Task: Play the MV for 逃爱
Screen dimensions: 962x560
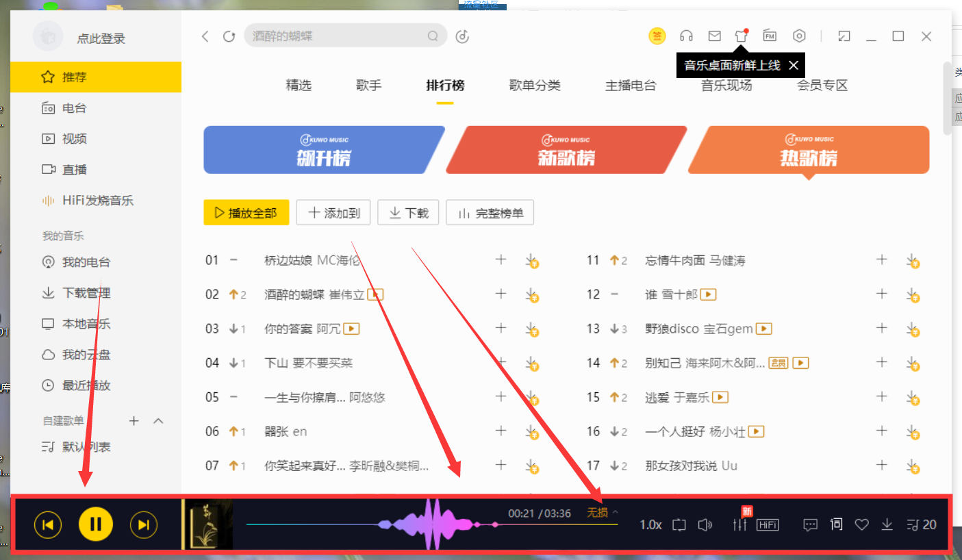Action: tap(720, 397)
